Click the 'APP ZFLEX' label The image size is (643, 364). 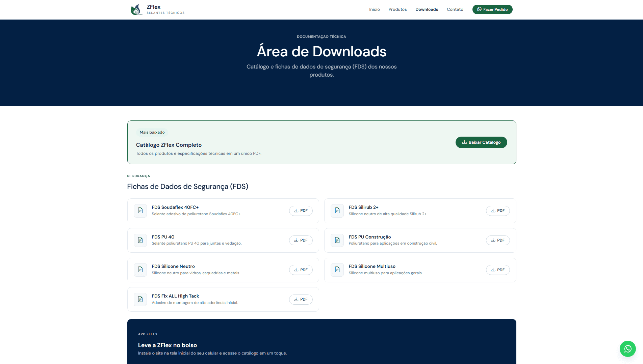(148, 334)
